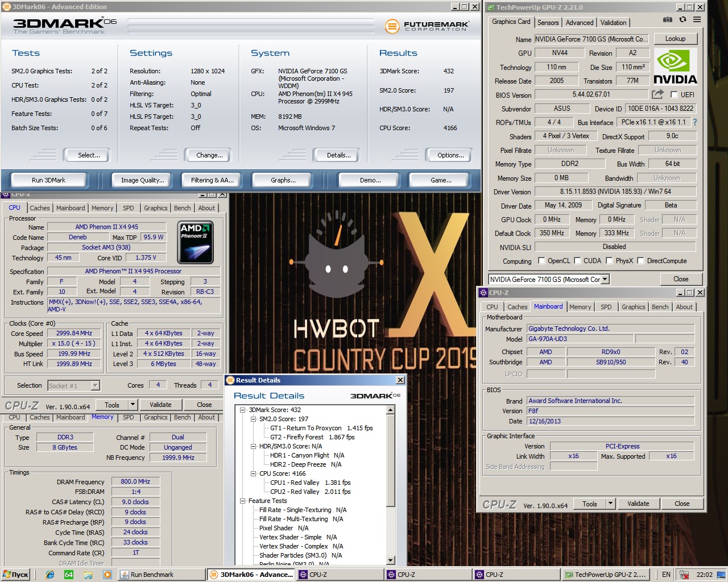Screen dimensions: 728x582
Task: Click the Change... settings button
Action: pyautogui.click(x=209, y=155)
